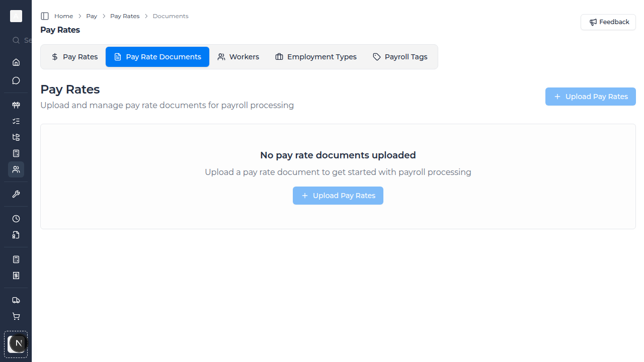Image resolution: width=644 pixels, height=362 pixels.
Task: Select the dollar invoice sidebar icon
Action: 16,276
